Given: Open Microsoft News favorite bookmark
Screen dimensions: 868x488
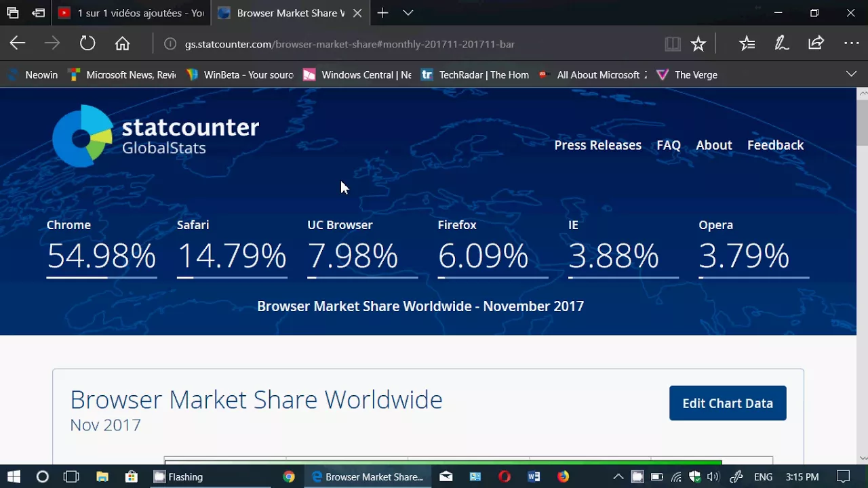Looking at the screenshot, I should 122,75.
